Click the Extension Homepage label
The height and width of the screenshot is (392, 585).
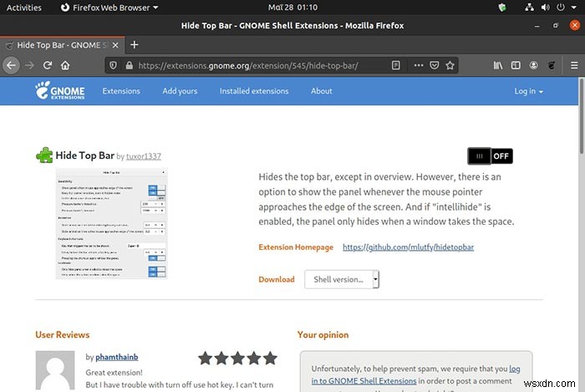pyautogui.click(x=296, y=247)
